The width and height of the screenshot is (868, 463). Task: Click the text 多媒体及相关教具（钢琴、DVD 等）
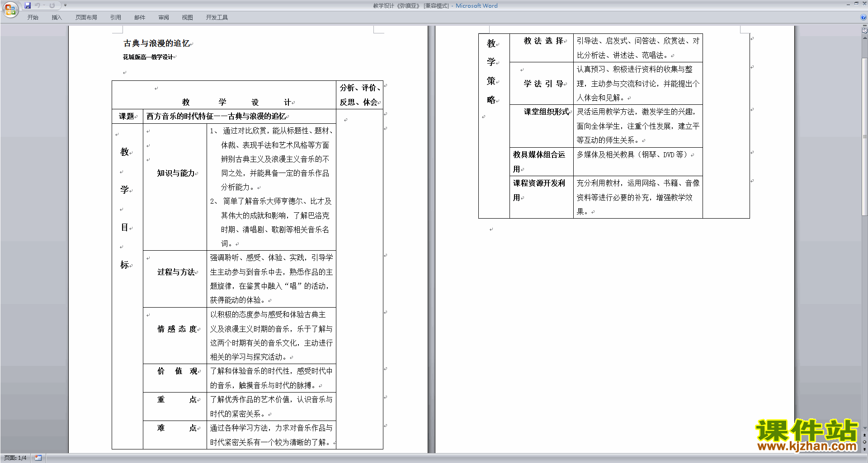[632, 154]
